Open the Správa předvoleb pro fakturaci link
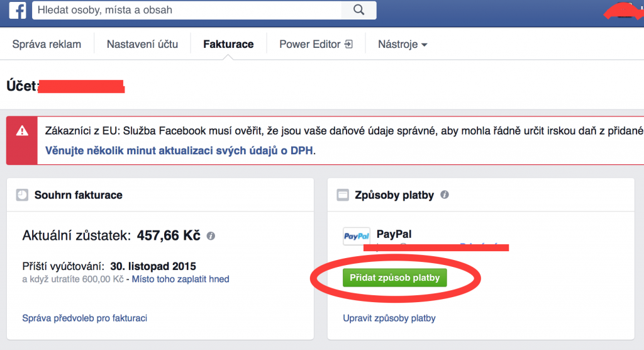The width and height of the screenshot is (644, 350). point(85,318)
